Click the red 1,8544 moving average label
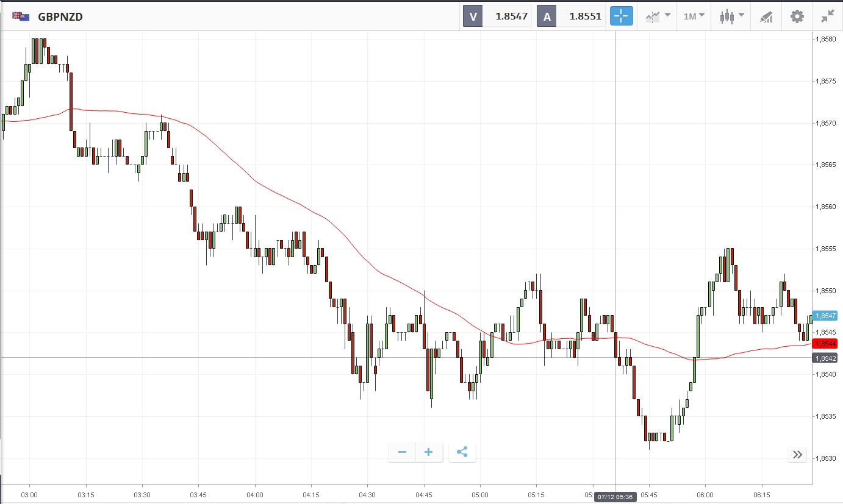 825,344
